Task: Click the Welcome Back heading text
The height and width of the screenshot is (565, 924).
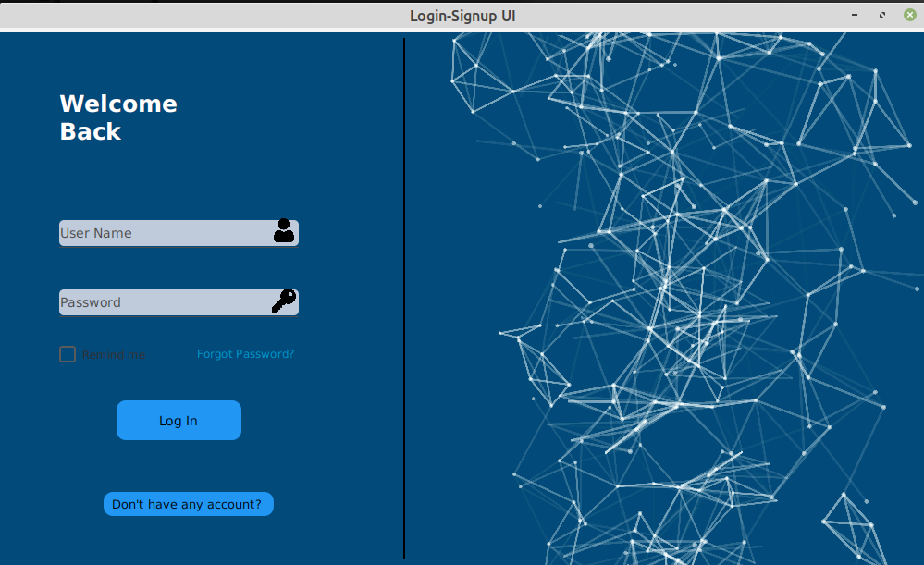Action: click(118, 117)
